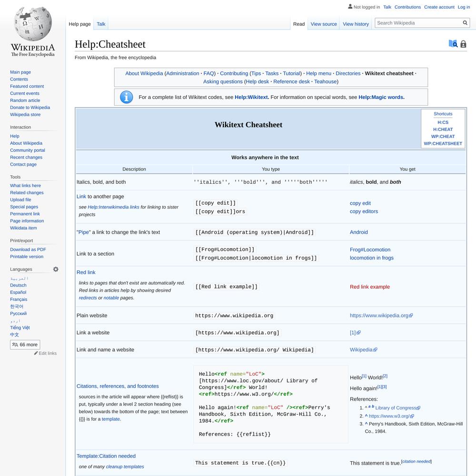Click the Wikipedia globe logo
The image size is (476, 476).
tap(32, 25)
